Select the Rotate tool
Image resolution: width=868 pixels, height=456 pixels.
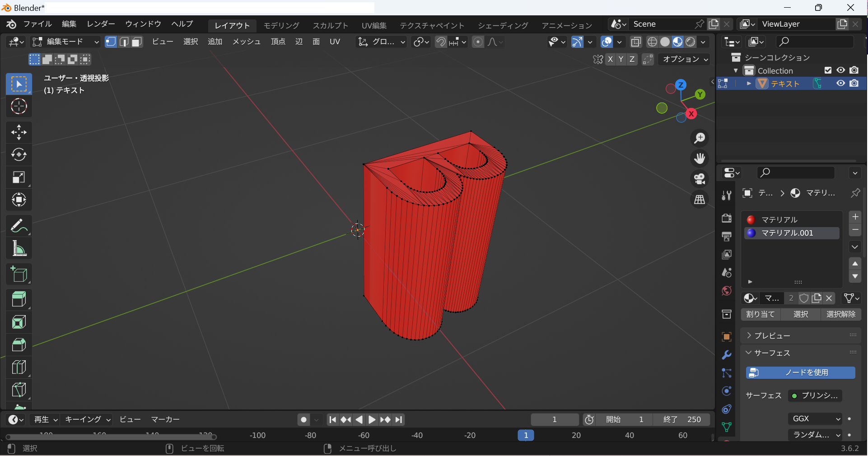(x=19, y=155)
